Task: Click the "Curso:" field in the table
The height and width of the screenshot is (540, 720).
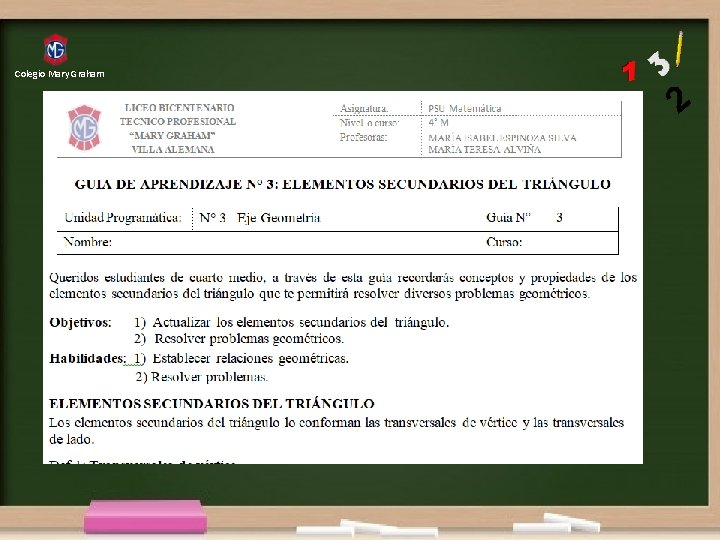Action: [x=504, y=242]
